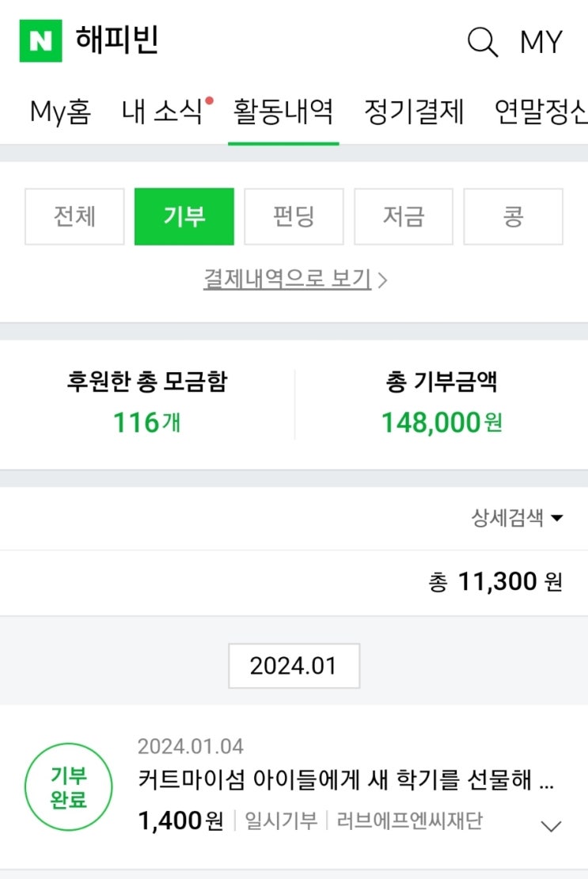Select the 전체 filter
588x879 pixels.
(74, 216)
